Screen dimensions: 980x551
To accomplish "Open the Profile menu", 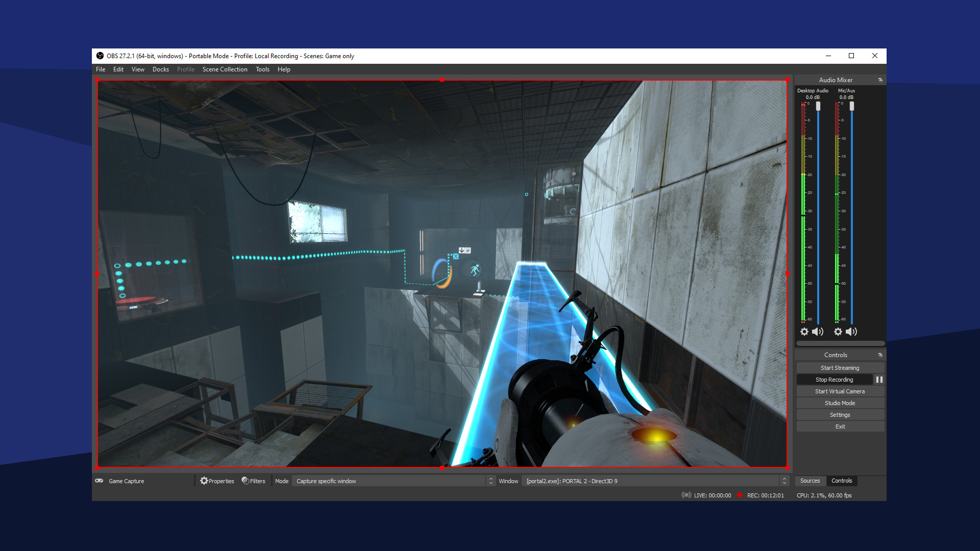I will coord(185,69).
